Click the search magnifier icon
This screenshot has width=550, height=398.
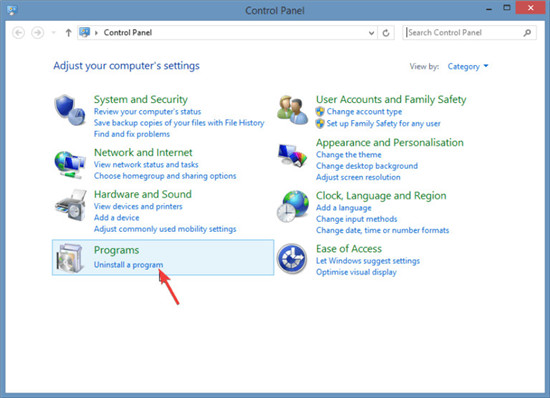click(527, 33)
